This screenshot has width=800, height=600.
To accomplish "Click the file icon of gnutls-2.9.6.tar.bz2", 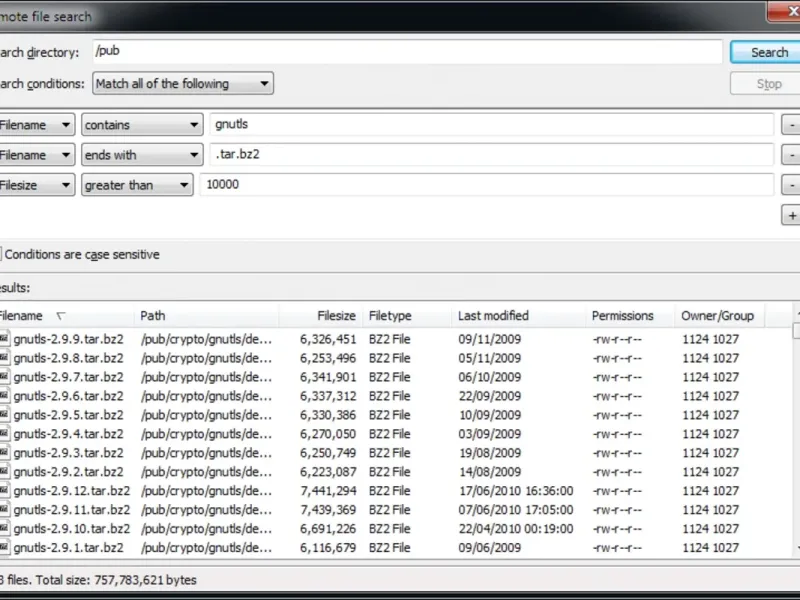I will coord(5,395).
